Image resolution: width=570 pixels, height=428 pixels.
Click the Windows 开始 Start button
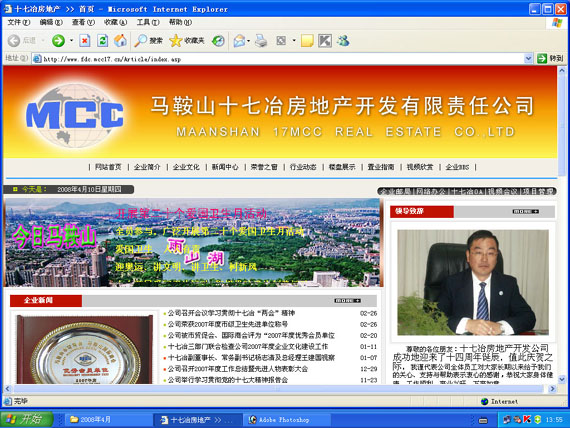(x=27, y=419)
